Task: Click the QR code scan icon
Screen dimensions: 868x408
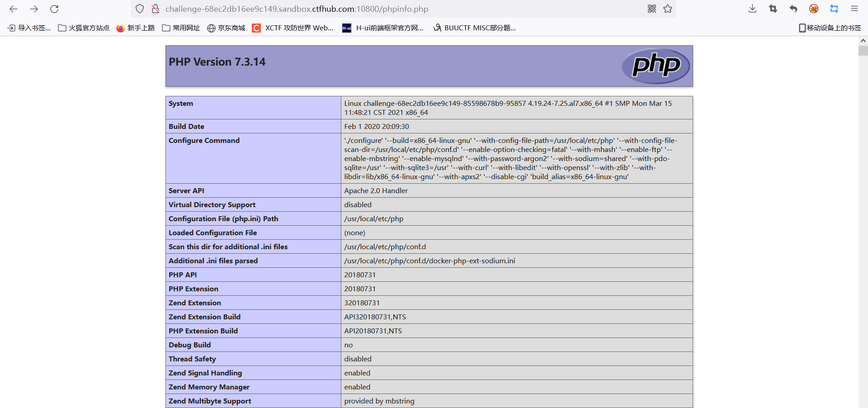Action: (x=651, y=9)
